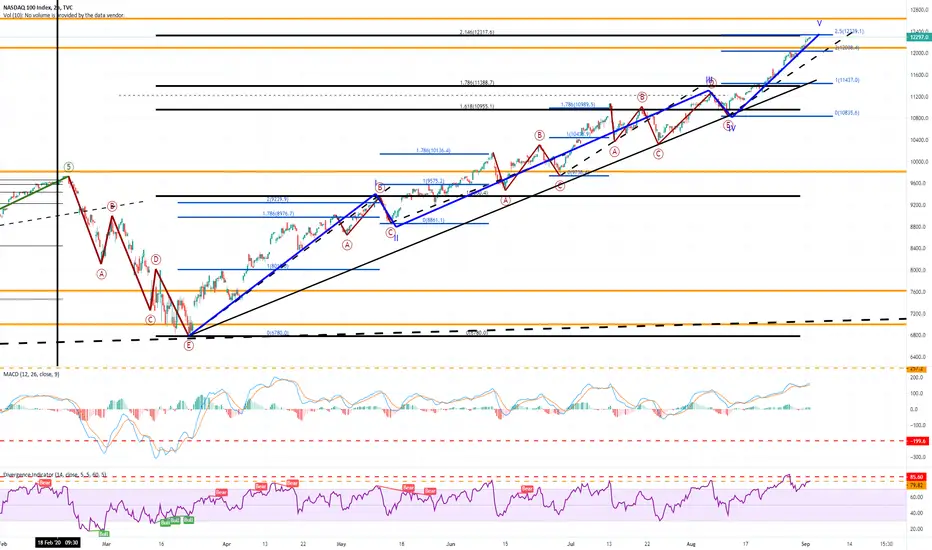Select the blue wave II label
The height and width of the screenshot is (550, 932).
click(x=396, y=238)
